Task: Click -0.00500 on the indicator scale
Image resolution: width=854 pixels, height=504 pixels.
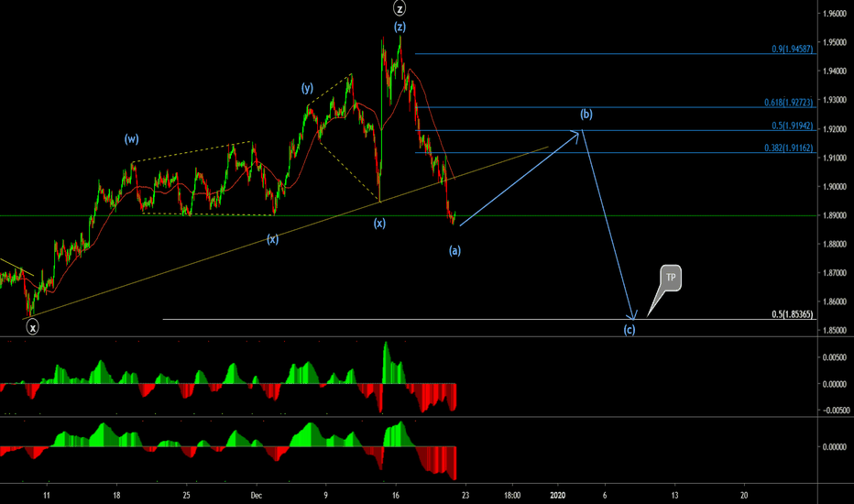Action: [834, 411]
